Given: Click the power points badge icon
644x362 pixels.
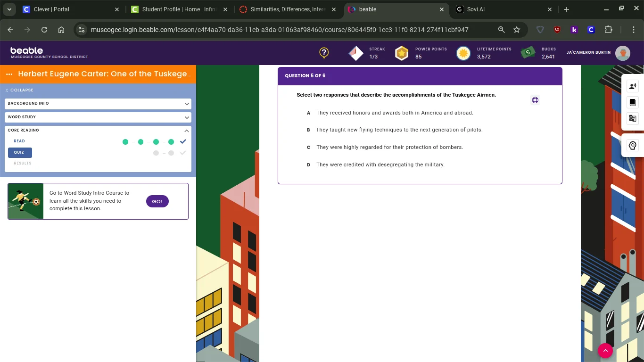Looking at the screenshot, I should (402, 53).
